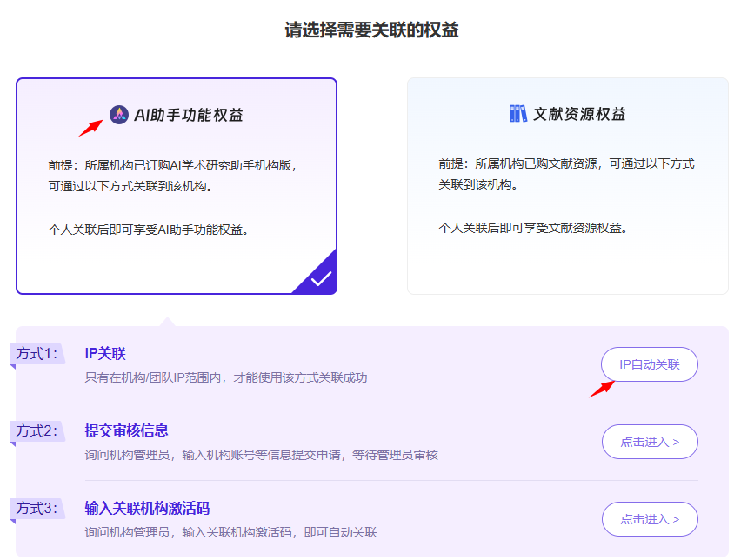Click the 方式1 label tag
The height and width of the screenshot is (560, 734).
point(37,353)
